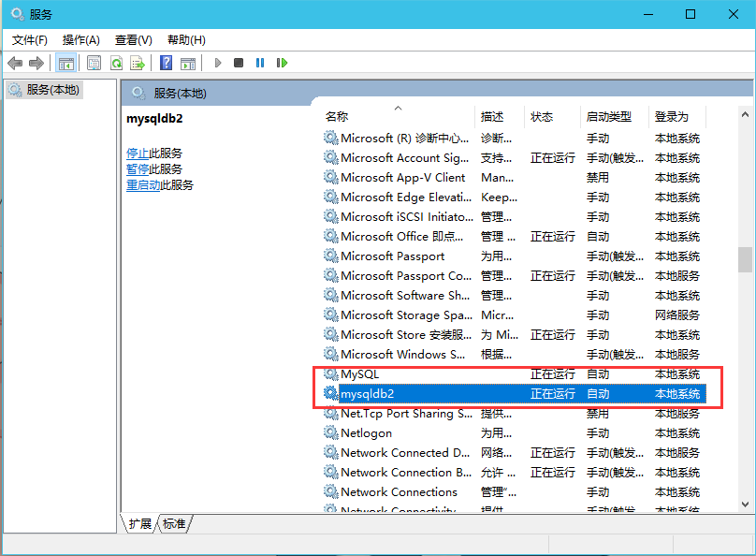
Task: Click the Restart service toolbar icon
Action: (282, 63)
